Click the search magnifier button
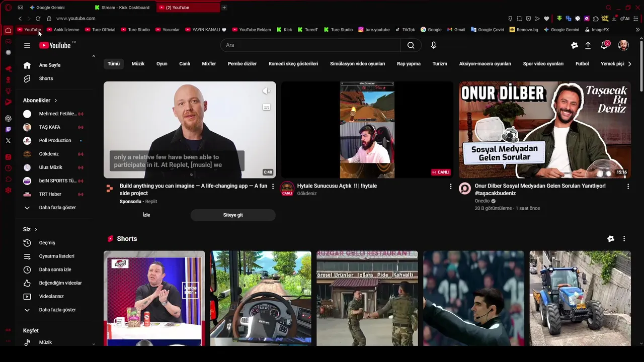This screenshot has width=644, height=362. (411, 45)
